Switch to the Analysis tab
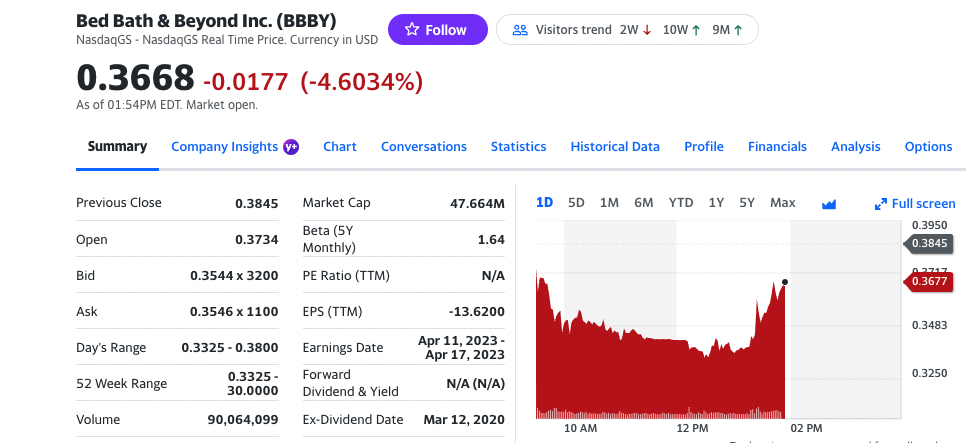The width and height of the screenshot is (966, 443). click(855, 147)
